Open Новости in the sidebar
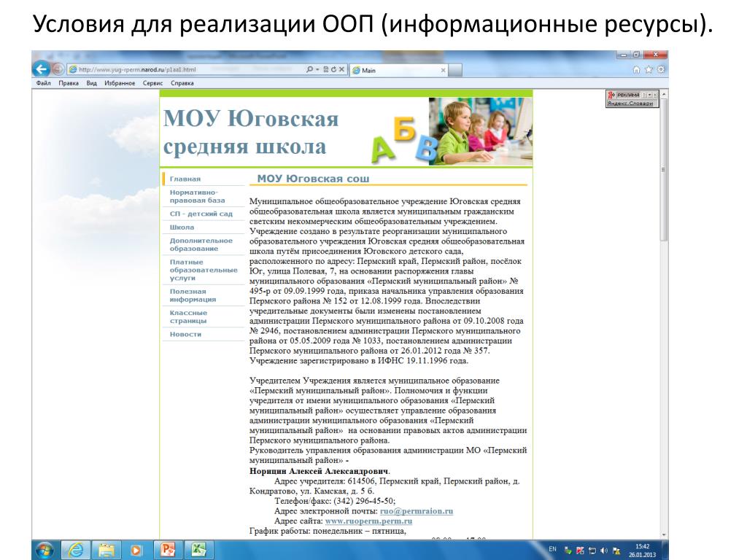 tap(186, 334)
